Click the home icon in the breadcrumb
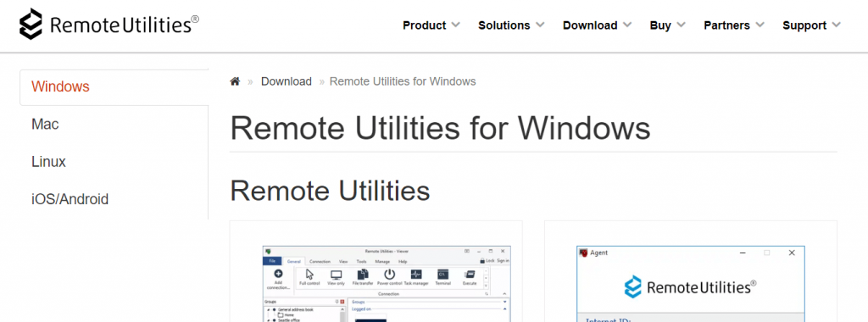 236,81
